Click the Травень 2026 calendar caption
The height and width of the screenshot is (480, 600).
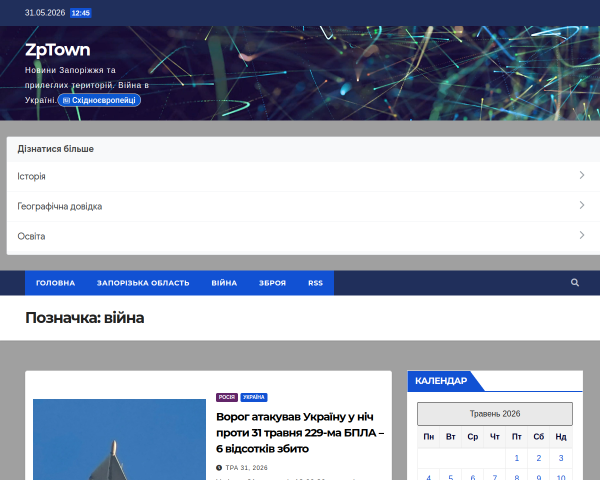(495, 414)
